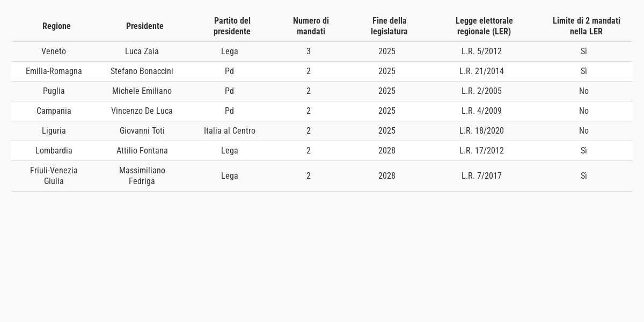Click the Presidente column header
Screen dimensions: 644x322
[x=145, y=26]
